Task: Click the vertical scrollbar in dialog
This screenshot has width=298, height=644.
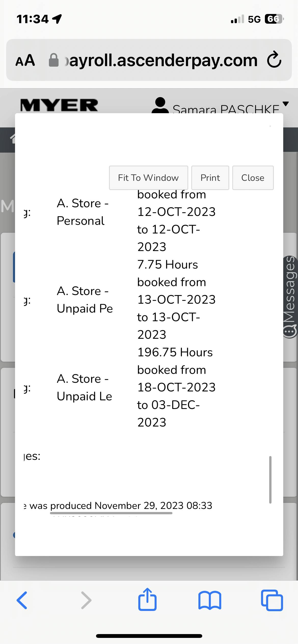Action: pyautogui.click(x=270, y=479)
